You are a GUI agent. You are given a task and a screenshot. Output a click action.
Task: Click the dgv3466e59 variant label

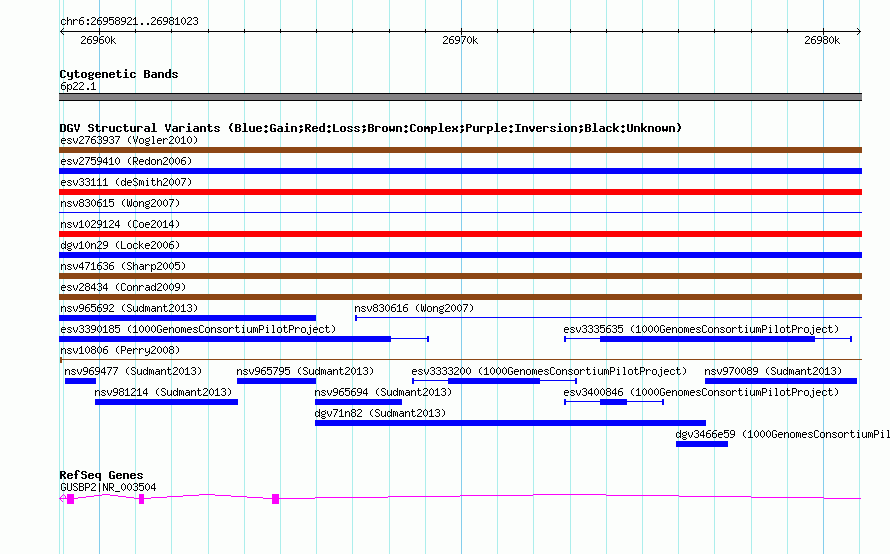point(782,434)
